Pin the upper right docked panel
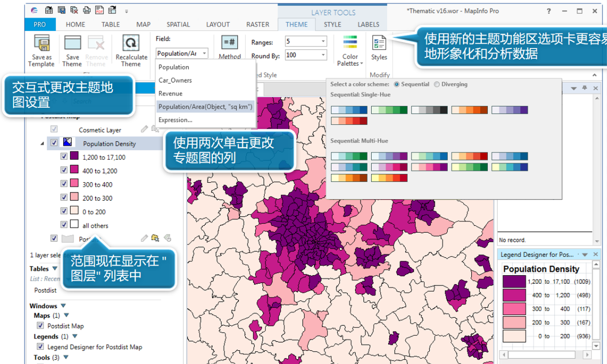Viewport: 607px width, 364px height. pyautogui.click(x=584, y=88)
